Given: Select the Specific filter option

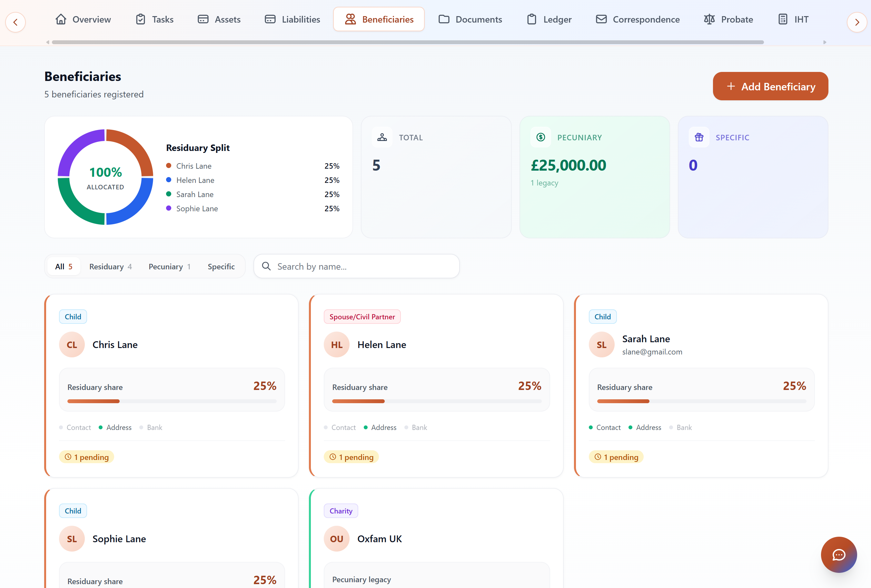Looking at the screenshot, I should coord(221,266).
